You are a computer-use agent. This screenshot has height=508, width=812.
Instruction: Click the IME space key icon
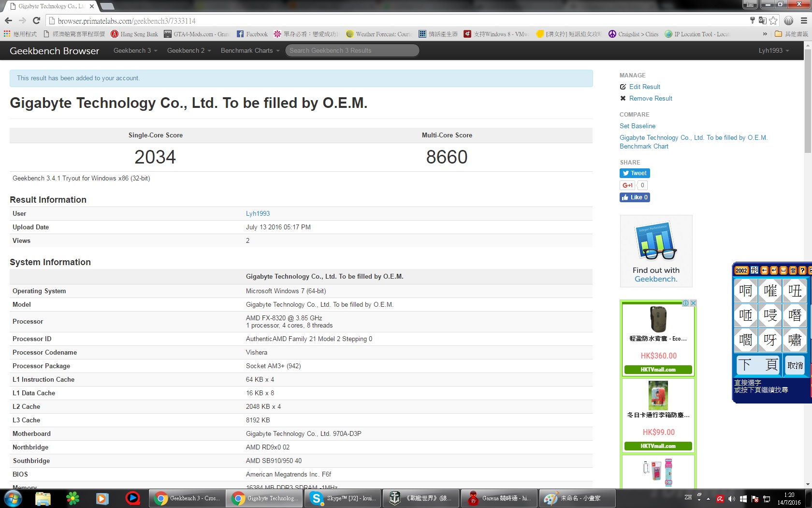tap(783, 270)
